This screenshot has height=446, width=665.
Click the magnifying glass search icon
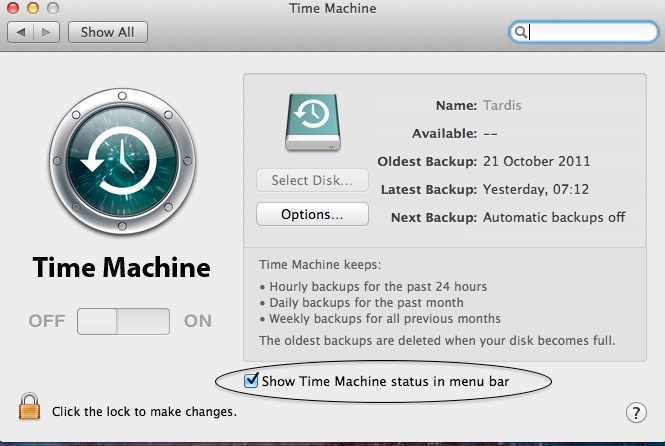tap(521, 32)
